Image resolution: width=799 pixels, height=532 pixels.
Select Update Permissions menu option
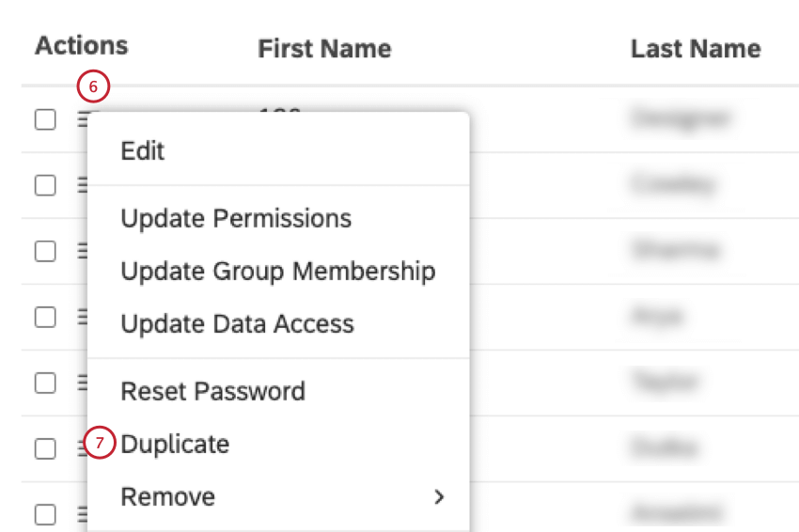[236, 218]
